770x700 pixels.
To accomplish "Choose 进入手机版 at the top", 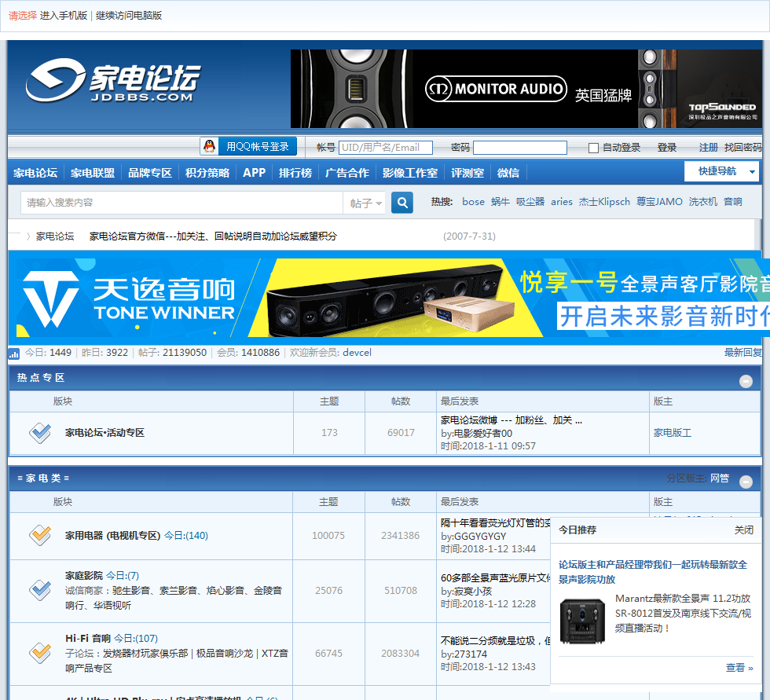I will [x=64, y=16].
